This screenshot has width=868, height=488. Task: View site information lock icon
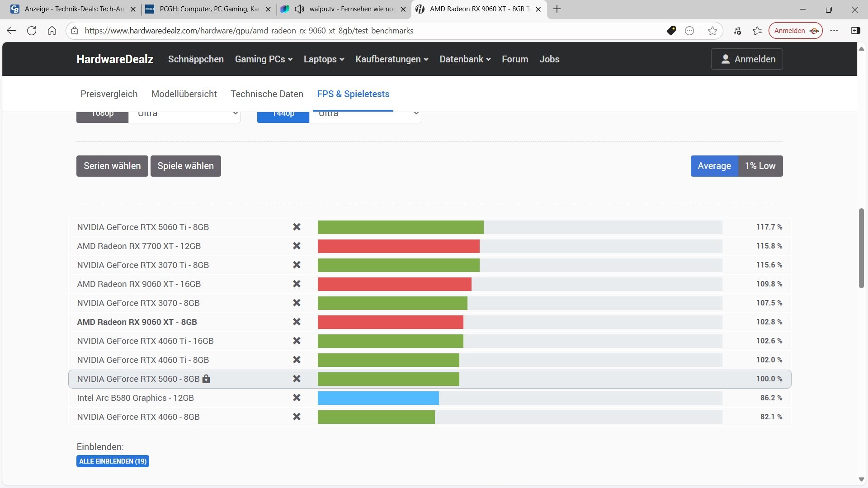click(75, 31)
